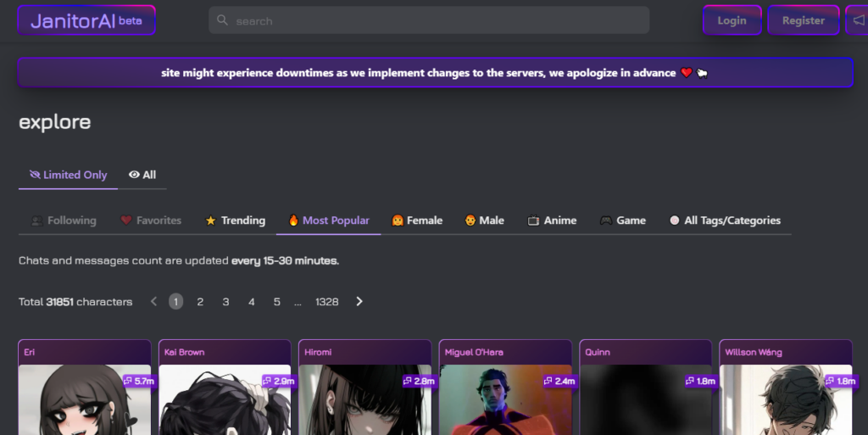Jump to last page 1328
868x435 pixels.
point(326,302)
